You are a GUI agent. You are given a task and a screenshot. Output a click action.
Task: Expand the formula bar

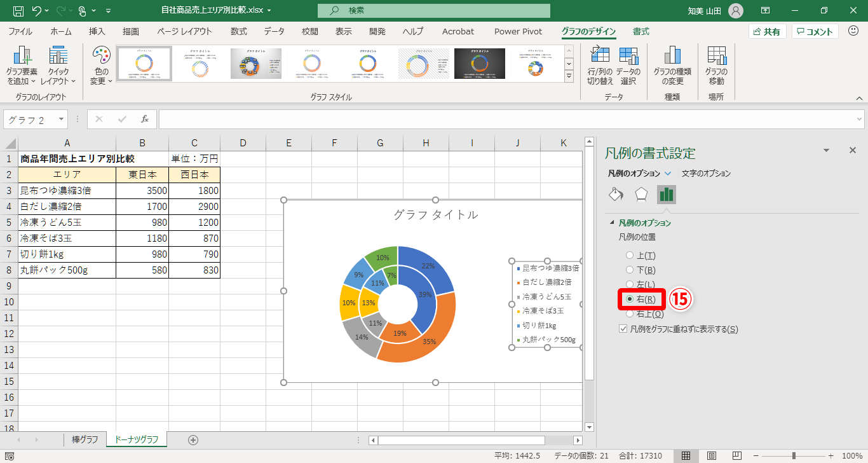coord(860,119)
